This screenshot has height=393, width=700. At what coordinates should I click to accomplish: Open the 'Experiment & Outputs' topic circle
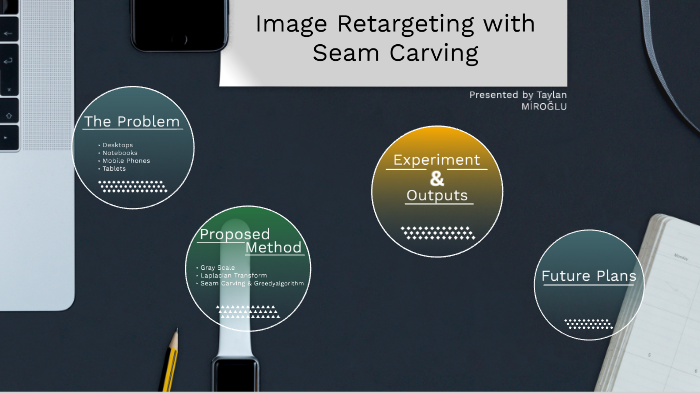point(437,192)
